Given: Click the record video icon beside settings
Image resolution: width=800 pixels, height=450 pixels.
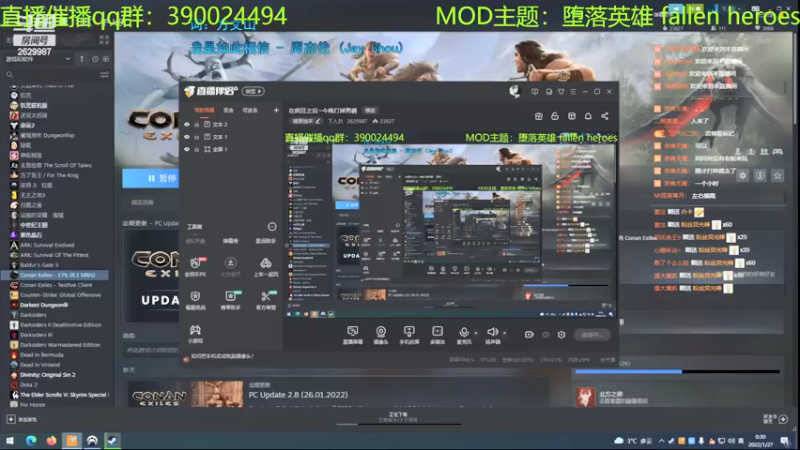Looking at the screenshot, I should coord(529,335).
